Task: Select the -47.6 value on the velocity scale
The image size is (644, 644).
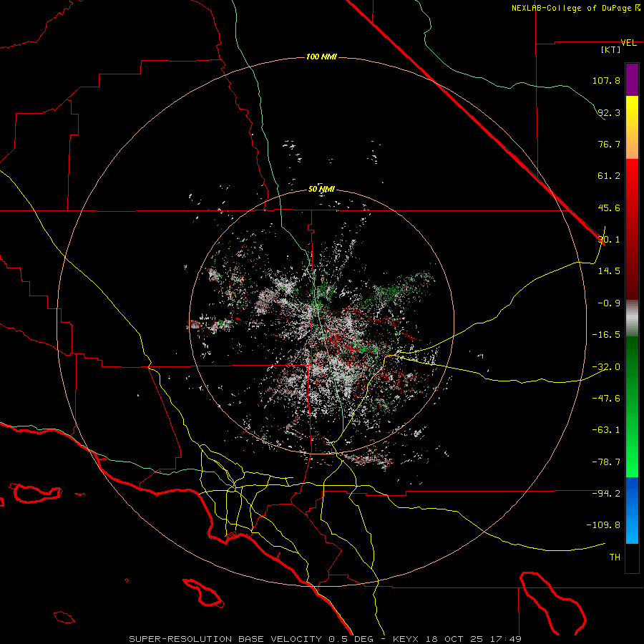Action: 606,398
